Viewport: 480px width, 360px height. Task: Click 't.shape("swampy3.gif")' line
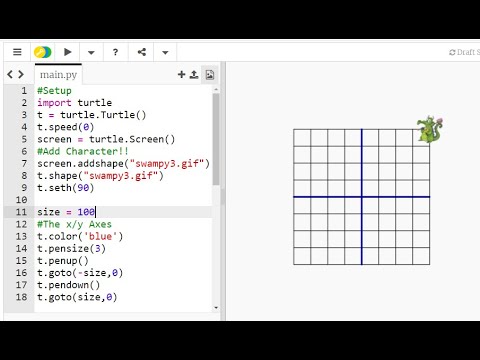[x=100, y=176]
